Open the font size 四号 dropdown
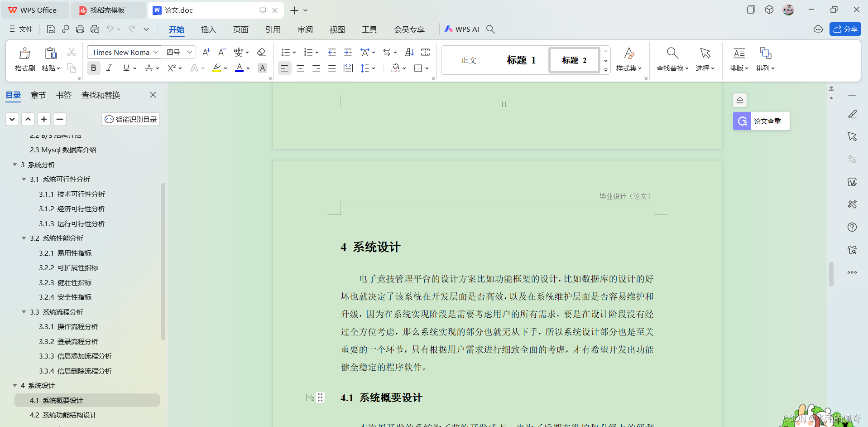Viewport: 868px width, 427px height. coord(190,52)
